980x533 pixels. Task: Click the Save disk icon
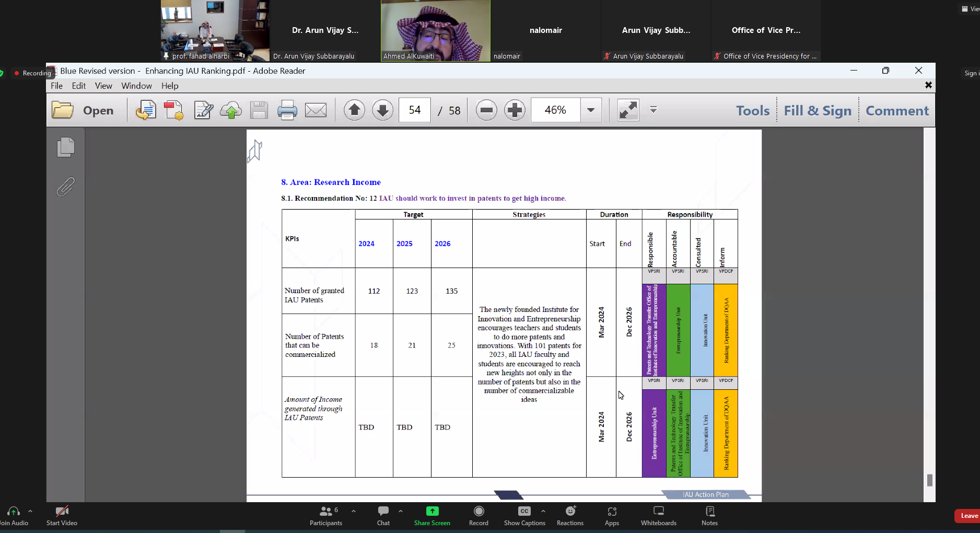click(x=259, y=110)
